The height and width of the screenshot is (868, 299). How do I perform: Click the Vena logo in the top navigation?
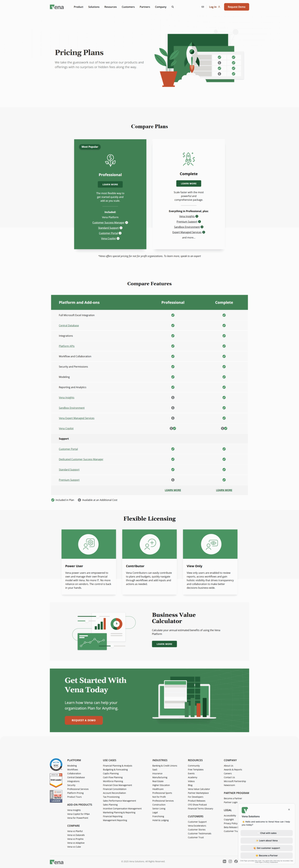click(57, 7)
